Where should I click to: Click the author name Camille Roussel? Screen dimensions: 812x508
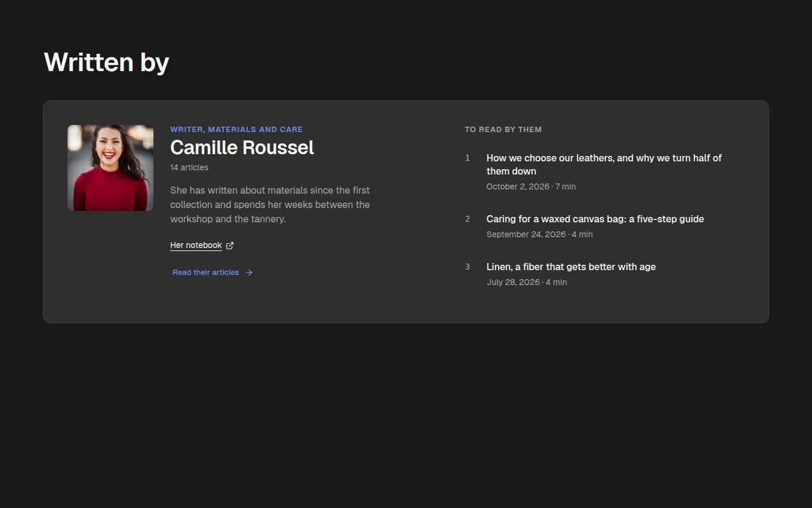click(x=242, y=148)
